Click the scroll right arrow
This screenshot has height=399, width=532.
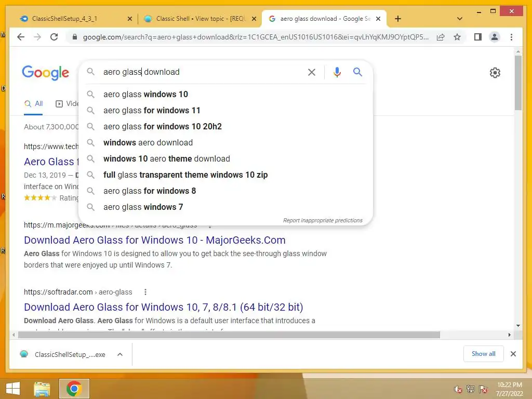pyautogui.click(x=509, y=335)
